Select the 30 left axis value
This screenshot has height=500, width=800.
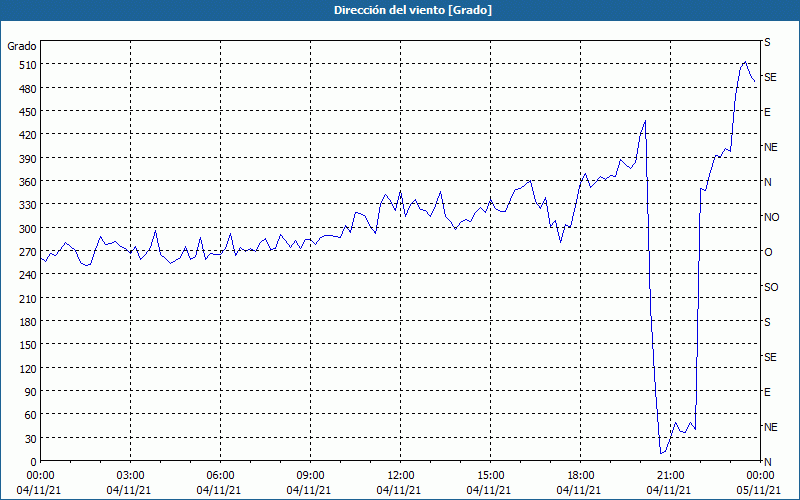pyautogui.click(x=31, y=439)
